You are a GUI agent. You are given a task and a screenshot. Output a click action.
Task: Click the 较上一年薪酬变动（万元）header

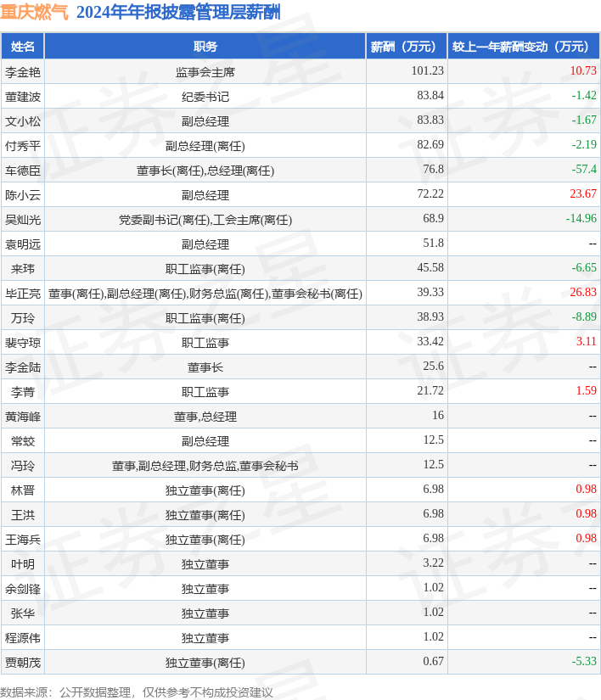coord(524,47)
